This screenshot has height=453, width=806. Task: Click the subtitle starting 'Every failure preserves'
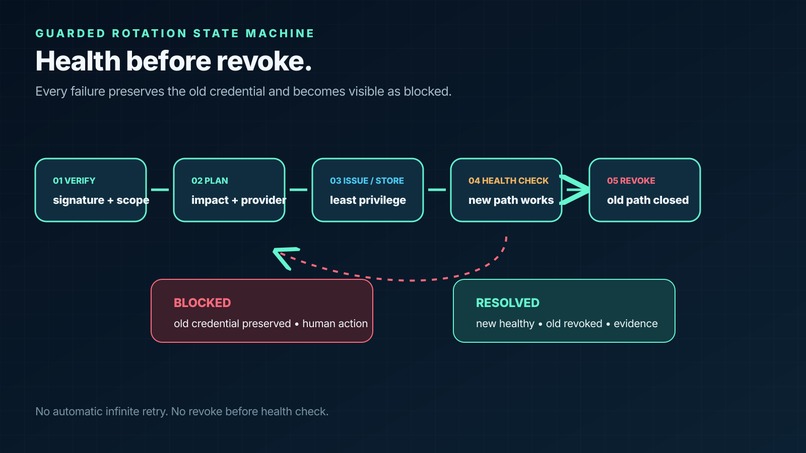pyautogui.click(x=243, y=92)
